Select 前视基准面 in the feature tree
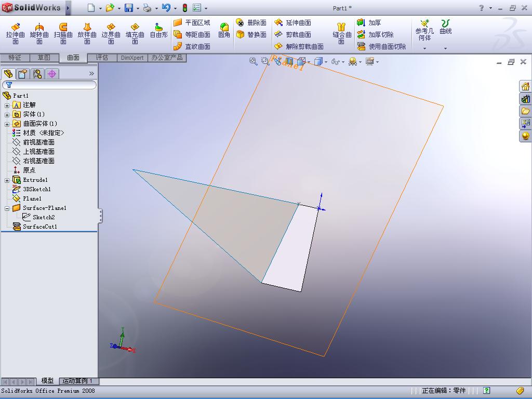 33,142
